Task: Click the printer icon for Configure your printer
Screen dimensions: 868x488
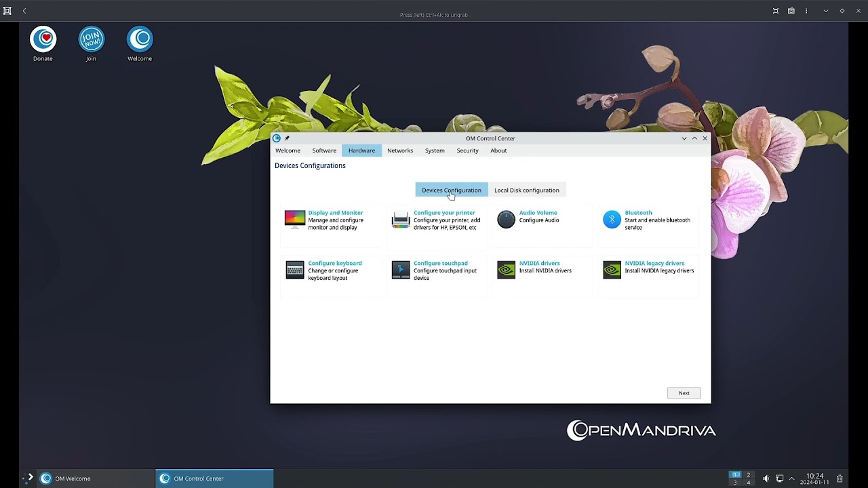Action: click(401, 220)
